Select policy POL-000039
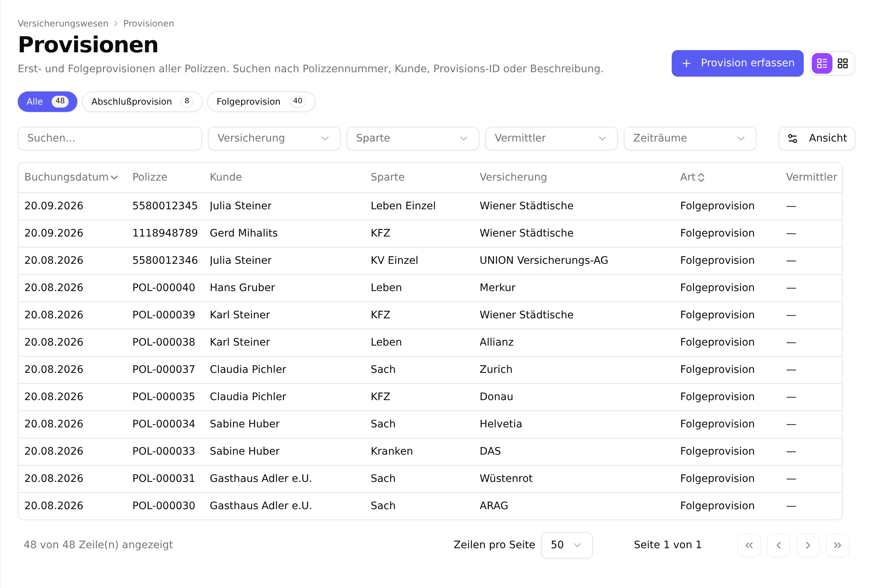Image resolution: width=873 pixels, height=588 pixels. pyautogui.click(x=164, y=315)
